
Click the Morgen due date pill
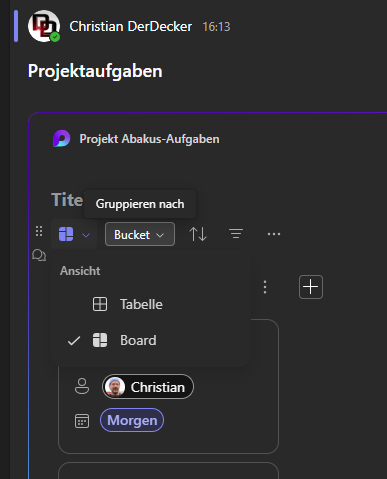point(132,420)
